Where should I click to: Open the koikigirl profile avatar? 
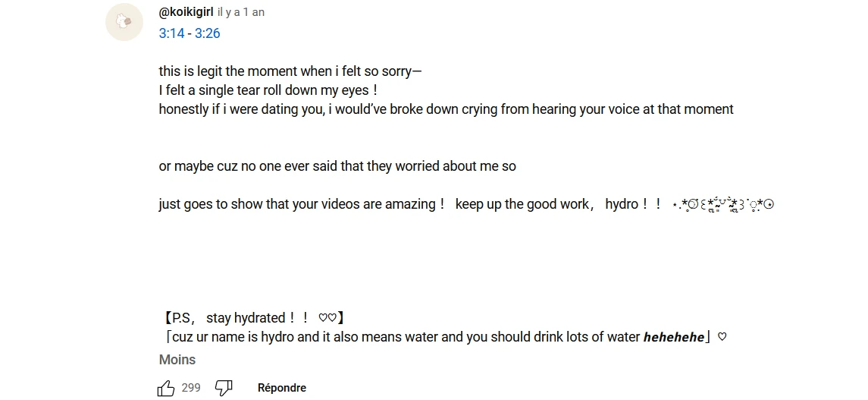tap(124, 22)
